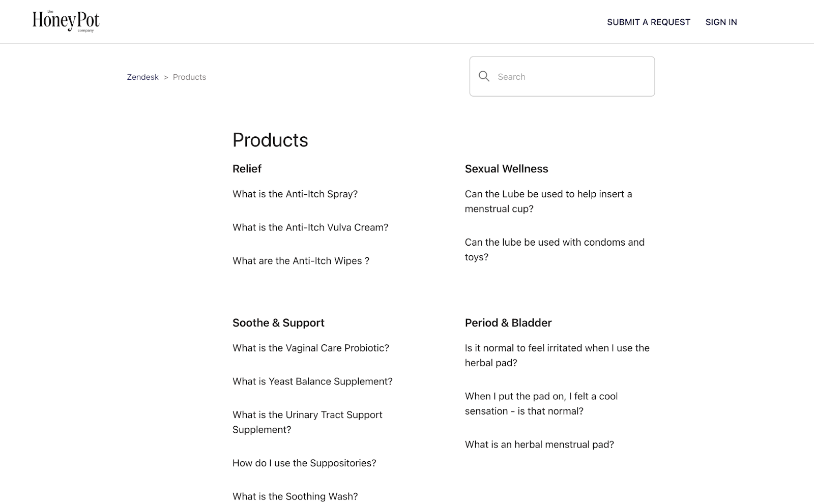Open 'How do I use the Suppositories?'
This screenshot has height=504, width=814.
coord(304,463)
